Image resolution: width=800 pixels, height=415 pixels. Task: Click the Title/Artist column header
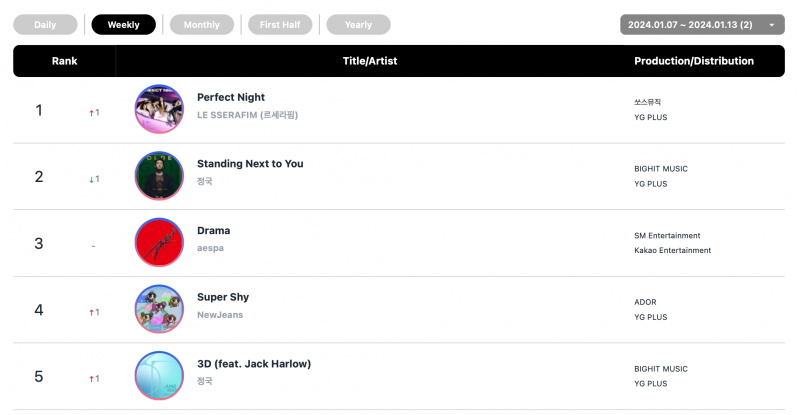click(x=369, y=61)
